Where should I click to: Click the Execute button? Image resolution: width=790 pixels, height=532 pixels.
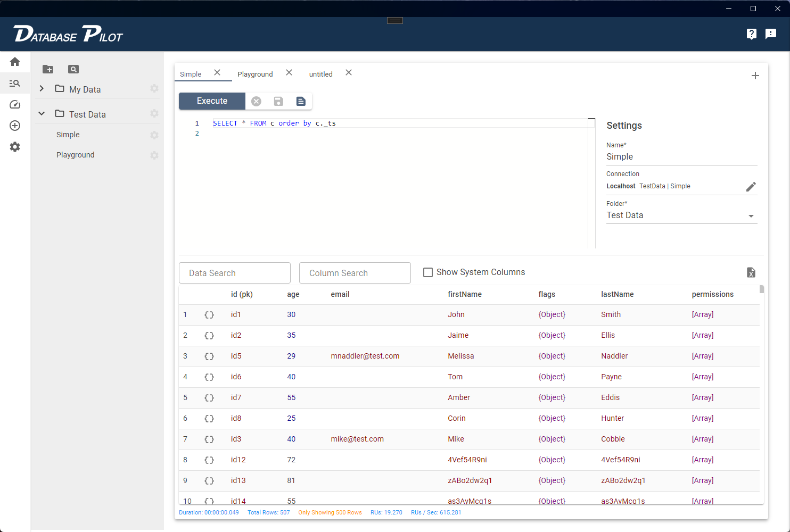tap(212, 101)
